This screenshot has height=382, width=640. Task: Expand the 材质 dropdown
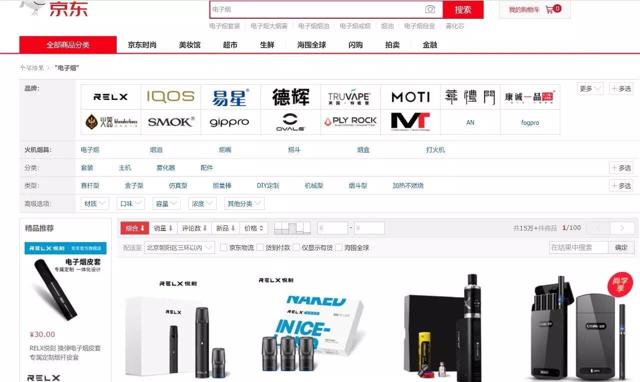(x=95, y=203)
